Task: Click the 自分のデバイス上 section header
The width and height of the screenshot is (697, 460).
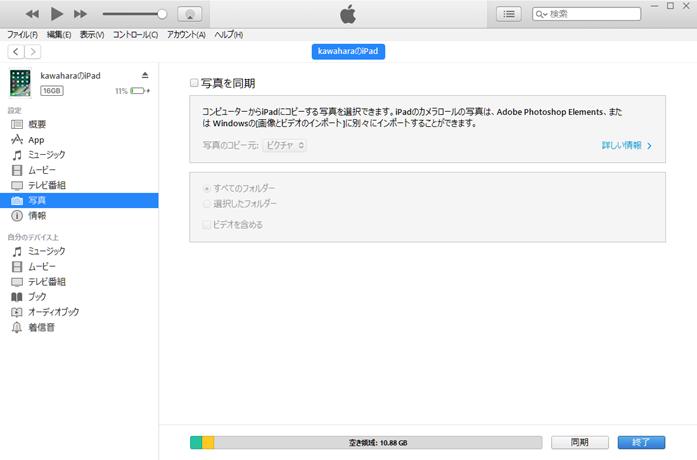Action: click(x=33, y=237)
